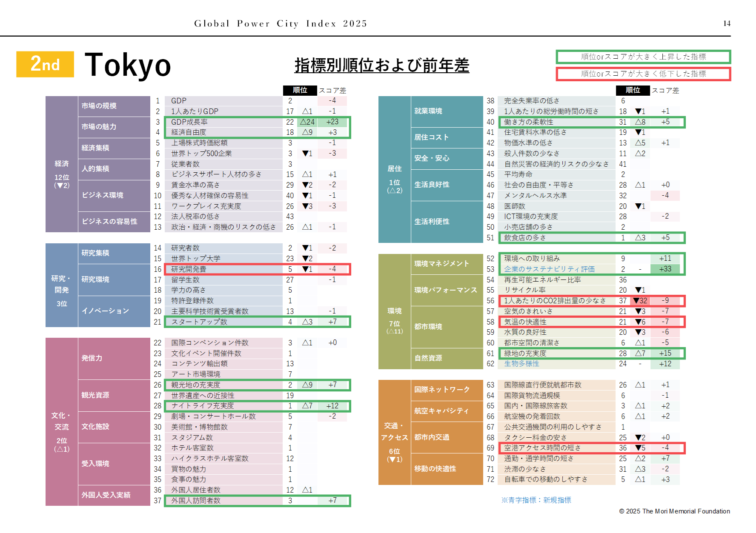The image size is (756, 533).
Task: Click the Tokyo city title
Action: click(x=128, y=65)
